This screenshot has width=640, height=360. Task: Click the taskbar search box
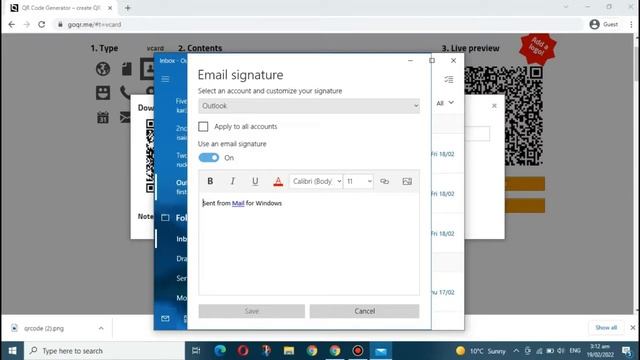click(x=104, y=351)
